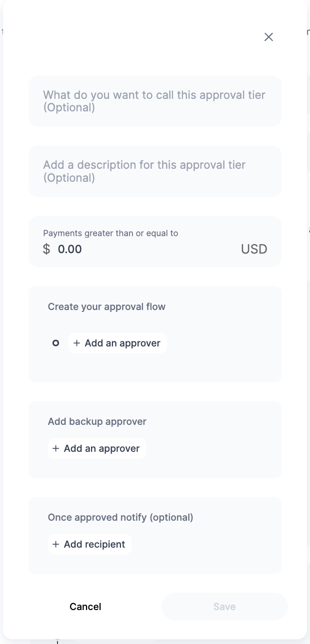Click the dollar sign symbol
Viewport: 310px width, 644px height.
pos(46,249)
